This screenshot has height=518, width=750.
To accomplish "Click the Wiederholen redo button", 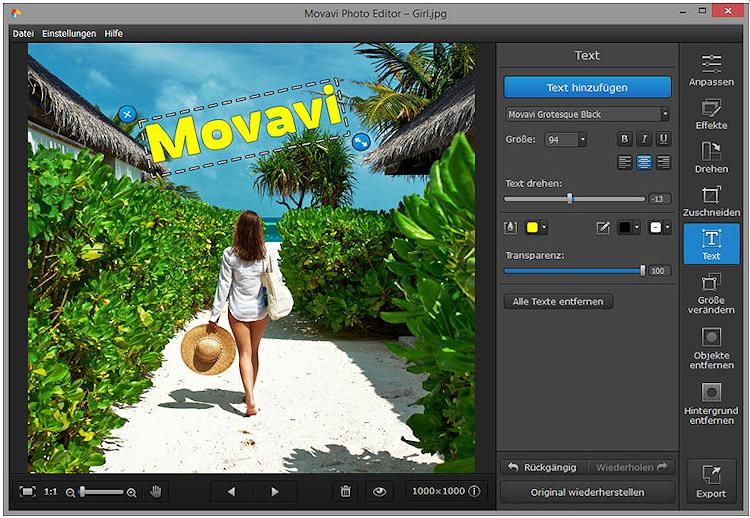I will click(631, 467).
